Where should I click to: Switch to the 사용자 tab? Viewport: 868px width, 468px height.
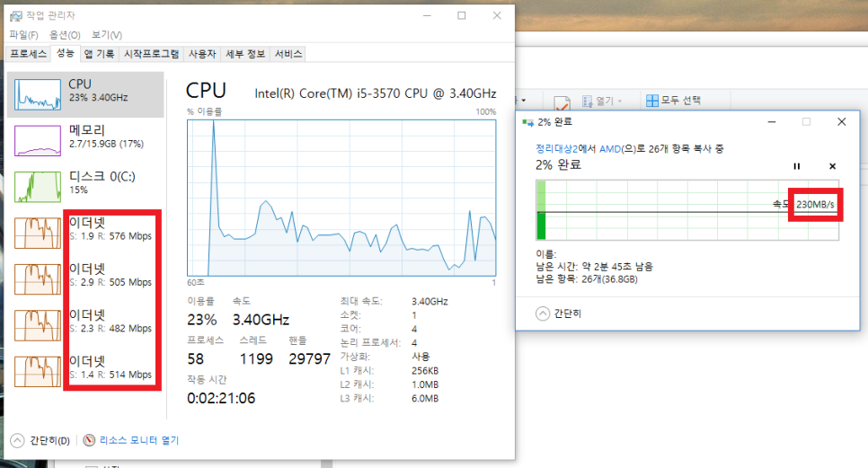(202, 54)
